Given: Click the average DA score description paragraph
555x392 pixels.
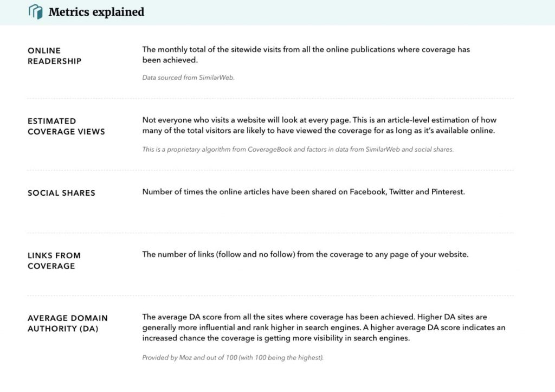Looking at the screenshot, I should coord(324,327).
